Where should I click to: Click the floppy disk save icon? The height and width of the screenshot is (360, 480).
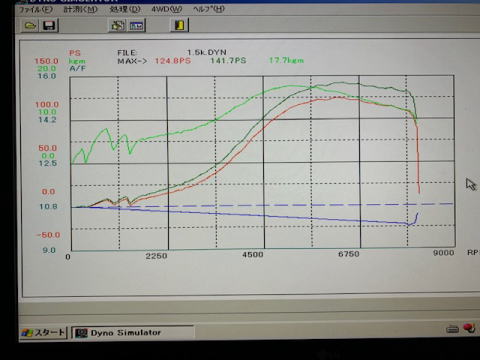pyautogui.click(x=49, y=26)
